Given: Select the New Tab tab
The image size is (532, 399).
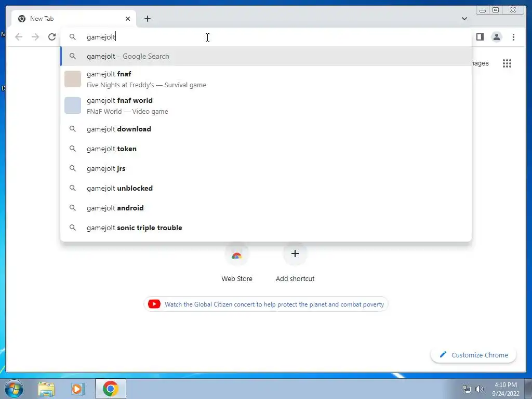Looking at the screenshot, I should (x=74, y=19).
